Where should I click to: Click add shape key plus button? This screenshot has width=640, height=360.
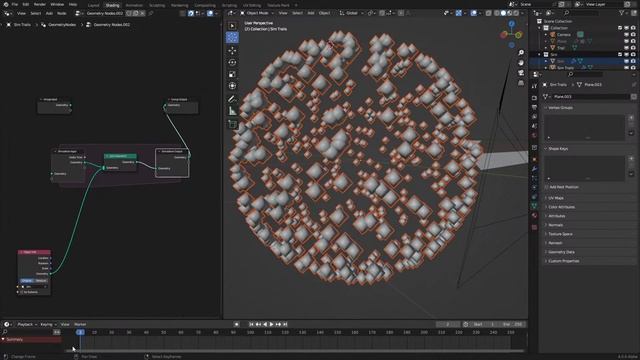pos(631,159)
